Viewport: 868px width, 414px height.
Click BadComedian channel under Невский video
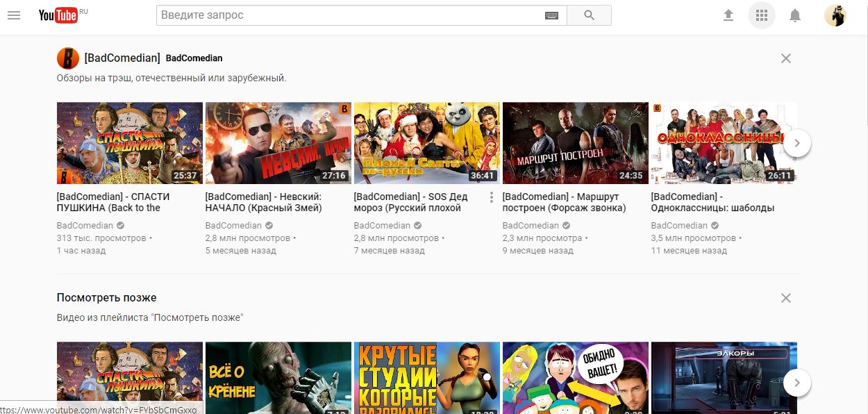point(233,225)
